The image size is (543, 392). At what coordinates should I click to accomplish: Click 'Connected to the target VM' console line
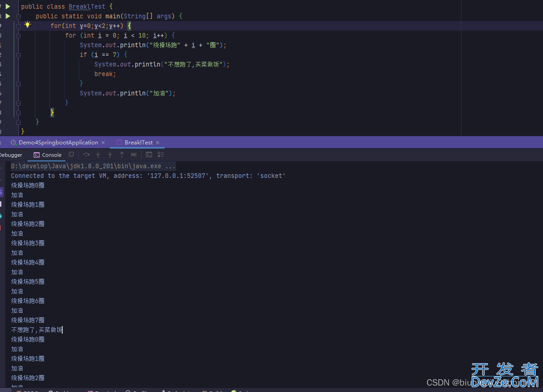[148, 176]
